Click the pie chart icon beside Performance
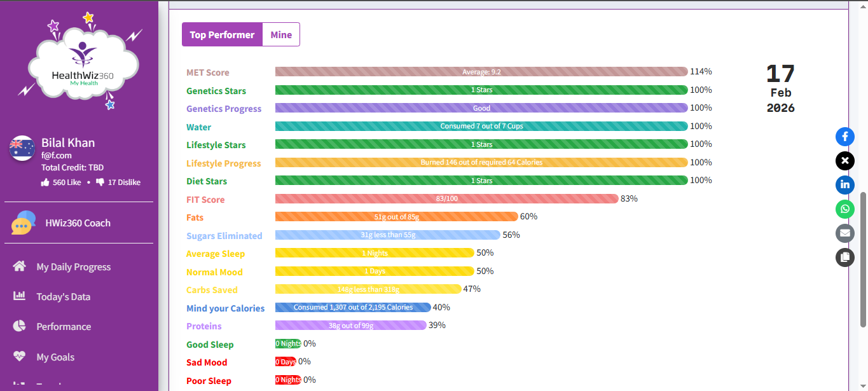This screenshot has width=868, height=391. (20, 326)
